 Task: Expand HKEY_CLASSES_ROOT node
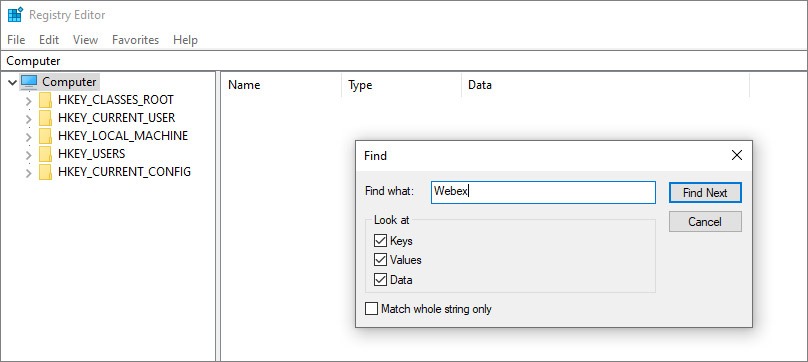(x=29, y=100)
